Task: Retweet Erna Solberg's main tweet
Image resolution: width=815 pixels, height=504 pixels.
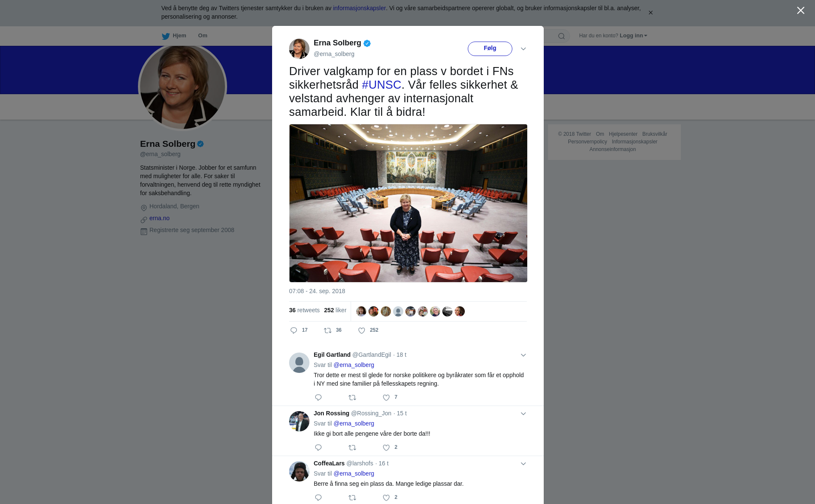Action: (x=328, y=330)
